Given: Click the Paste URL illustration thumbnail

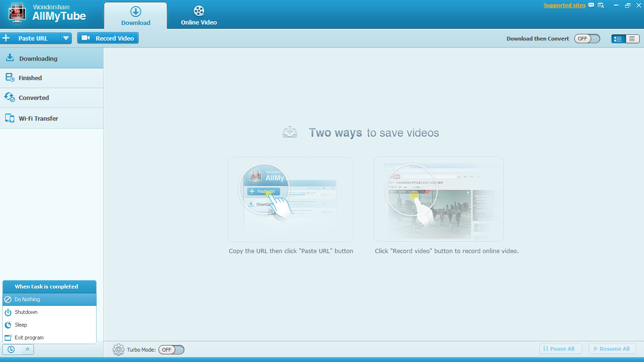Looking at the screenshot, I should point(291,199).
